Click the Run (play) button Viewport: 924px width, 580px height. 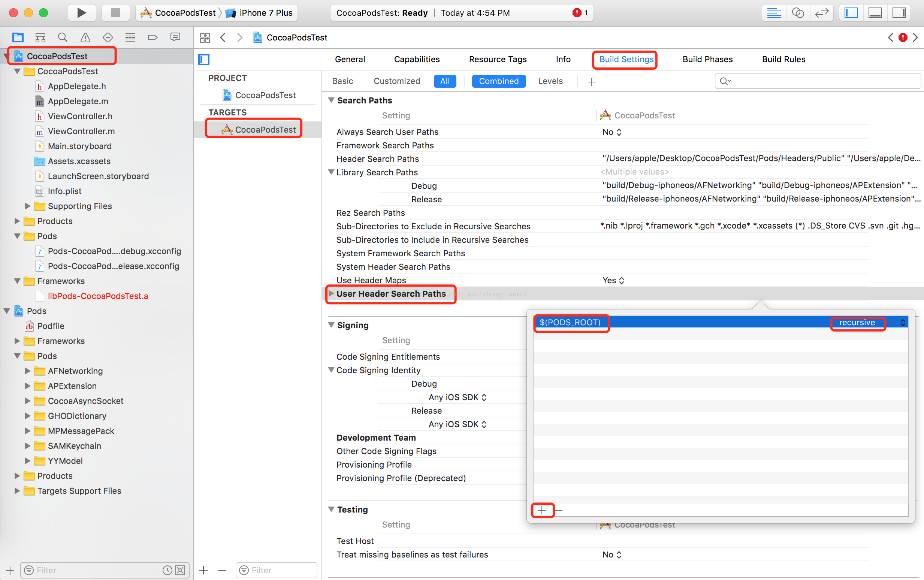(x=81, y=13)
